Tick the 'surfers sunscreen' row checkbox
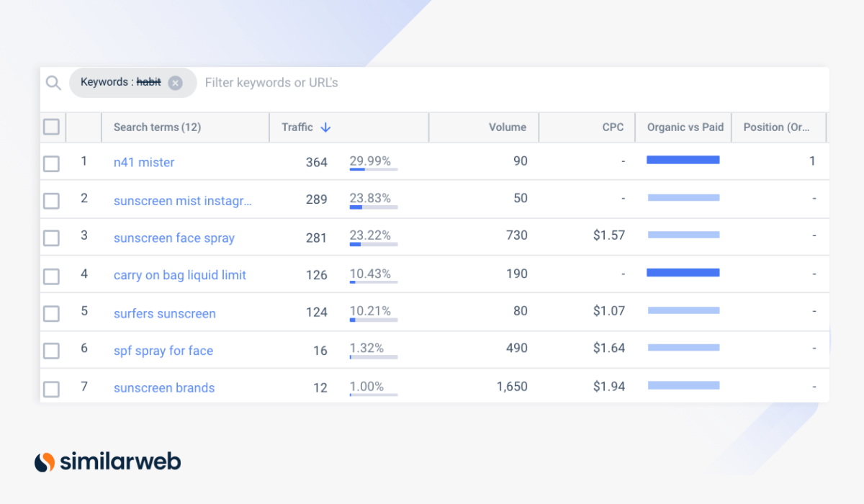 tap(51, 313)
